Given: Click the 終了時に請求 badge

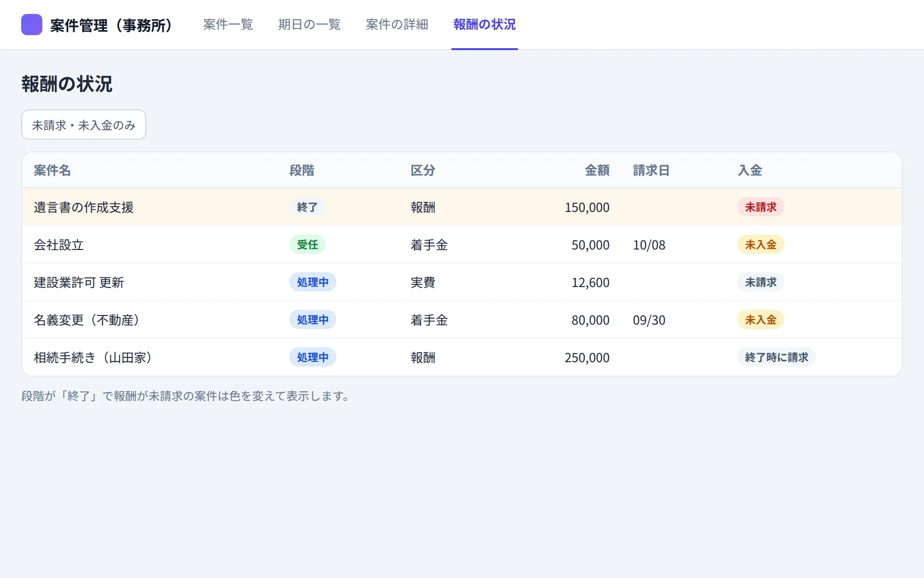Looking at the screenshot, I should pos(777,357).
